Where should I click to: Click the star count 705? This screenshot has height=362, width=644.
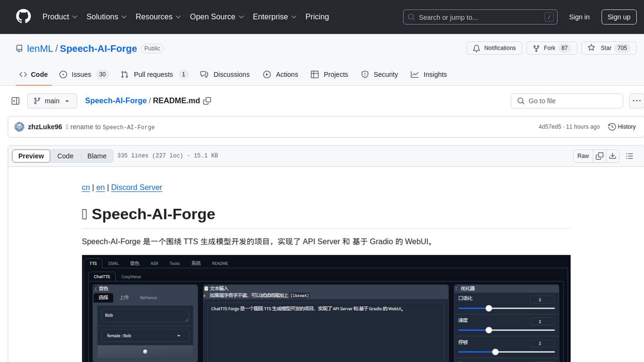click(622, 48)
